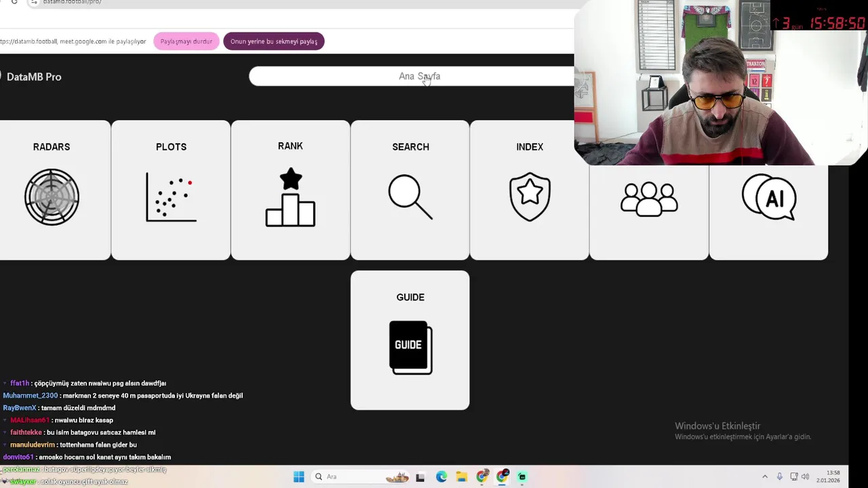
Task: Open the green app icon in the taskbar
Action: [521, 476]
